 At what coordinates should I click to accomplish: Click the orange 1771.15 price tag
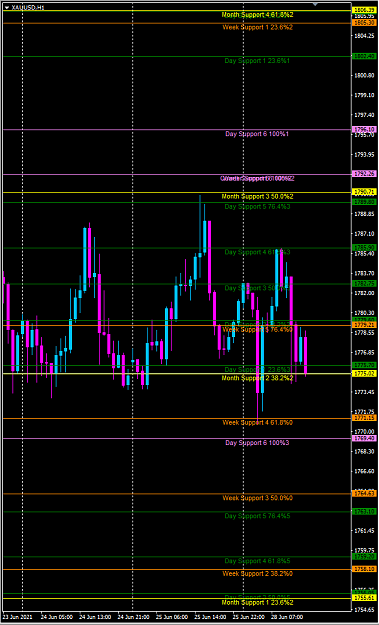[x=365, y=418]
